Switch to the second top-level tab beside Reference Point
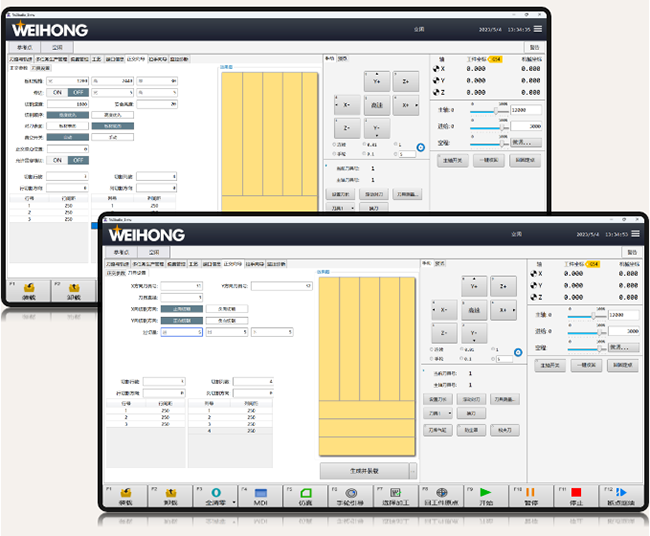 click(153, 252)
